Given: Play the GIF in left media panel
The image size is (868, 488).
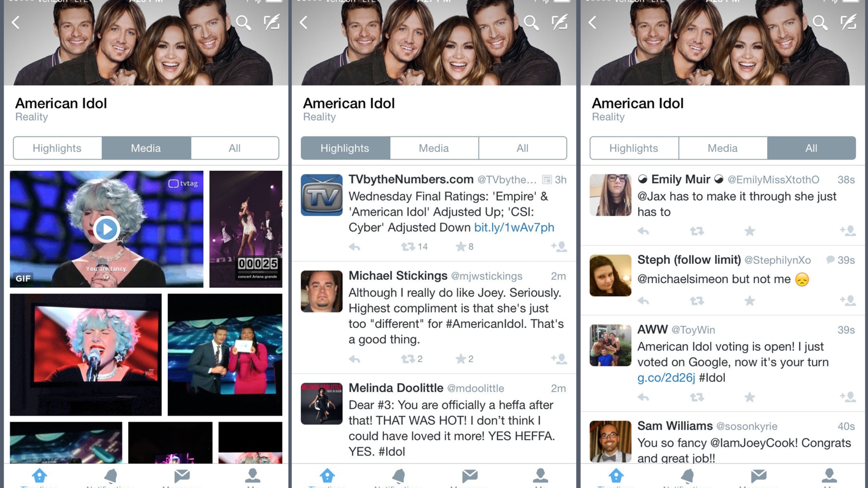Looking at the screenshot, I should [x=106, y=229].
